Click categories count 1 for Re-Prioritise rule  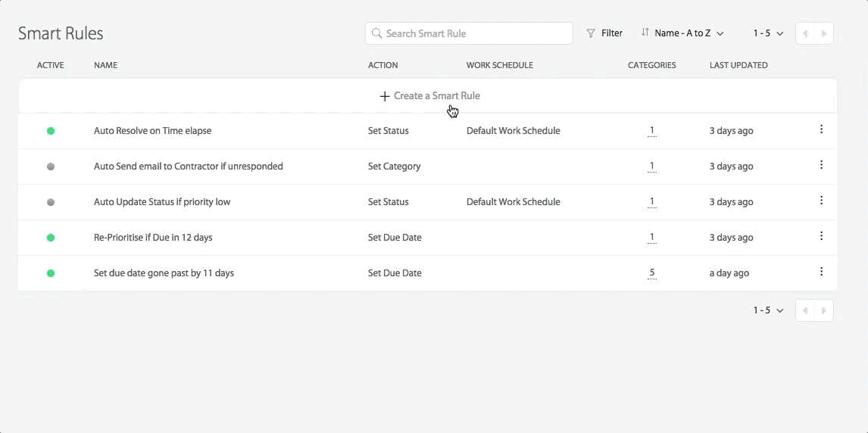pos(652,237)
